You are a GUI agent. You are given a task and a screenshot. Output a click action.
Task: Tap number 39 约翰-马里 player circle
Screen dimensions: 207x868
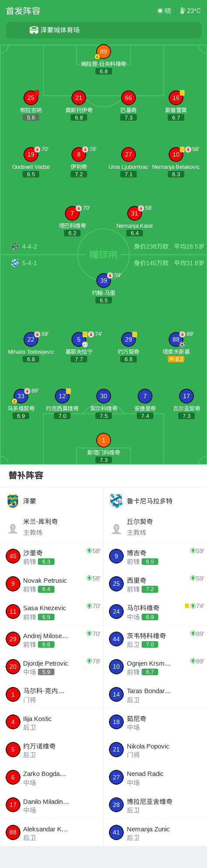point(104,280)
